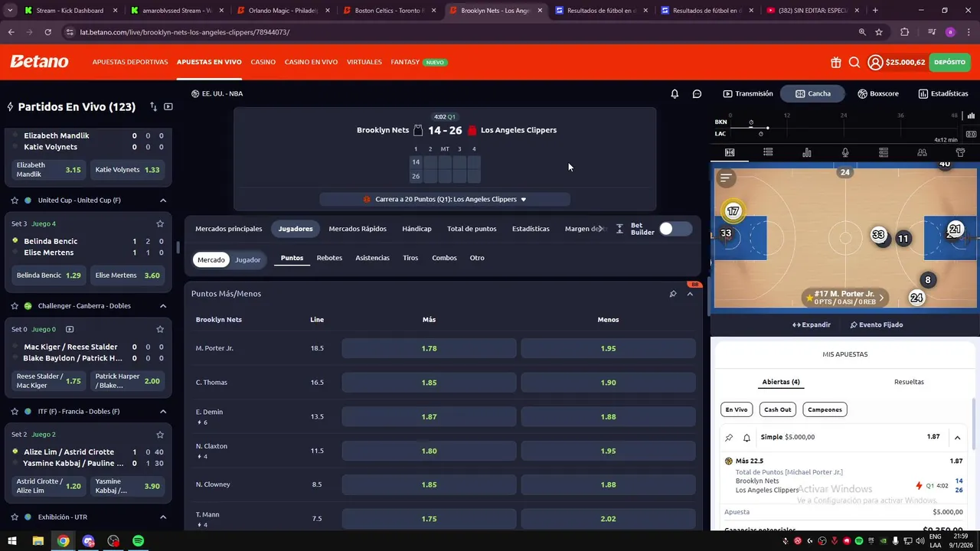Click the sort arrows next to Partidos En Vivo
Viewport: 980px width, 551px height.
pos(153,106)
